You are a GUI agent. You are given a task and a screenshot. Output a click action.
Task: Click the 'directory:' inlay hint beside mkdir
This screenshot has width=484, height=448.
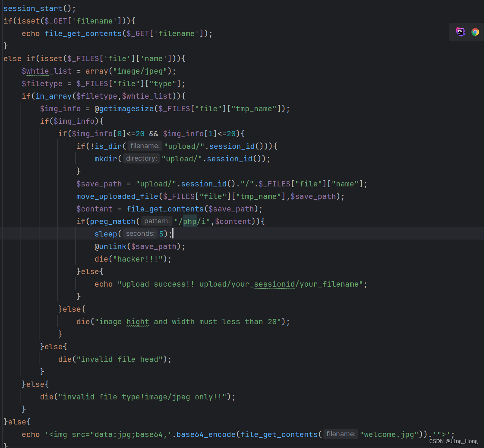(x=141, y=158)
